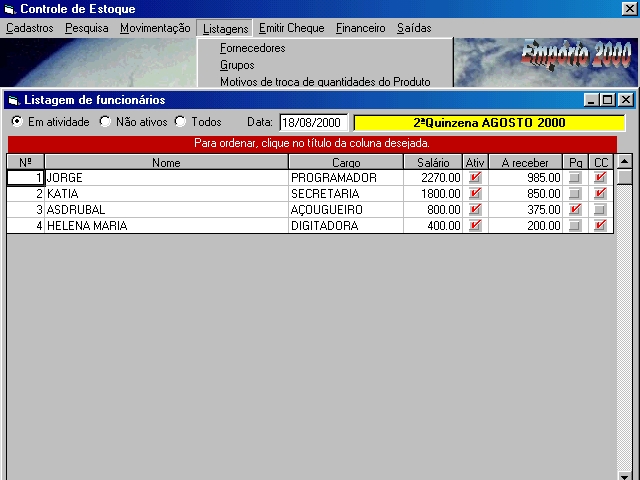Screen dimensions: 640x480
Task: Click the scroll up arrow of the list
Action: coord(624,162)
